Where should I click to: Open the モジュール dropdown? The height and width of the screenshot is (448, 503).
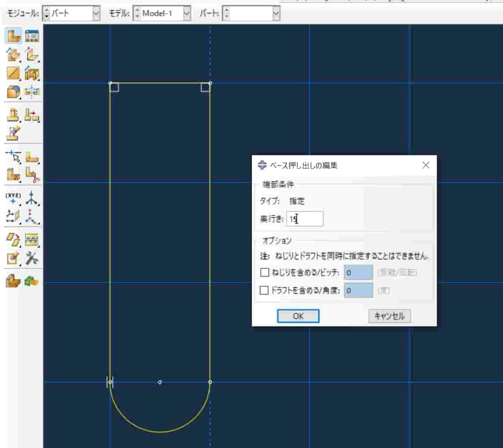click(x=96, y=14)
